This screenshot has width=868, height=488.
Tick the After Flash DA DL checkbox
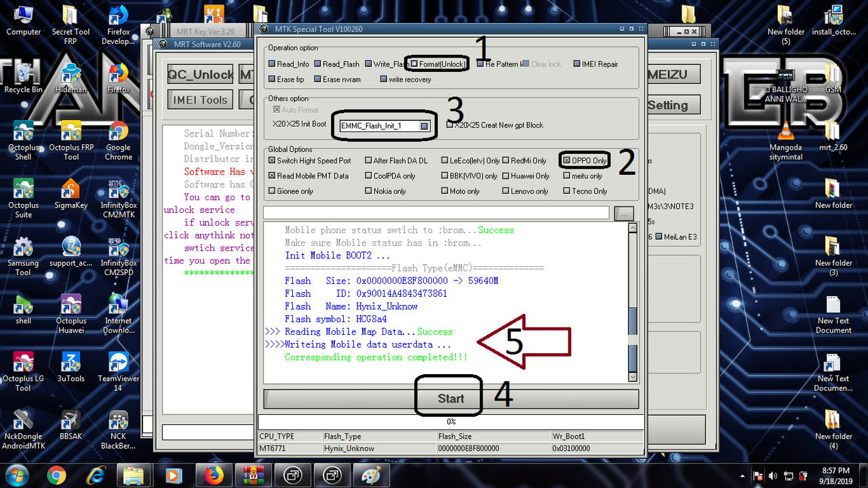[369, 161]
